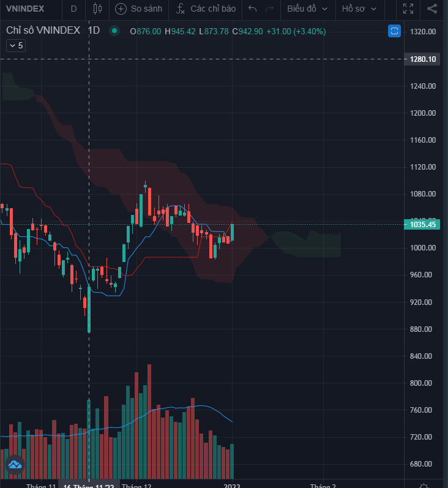Select the D timeframe interval button

(x=73, y=9)
